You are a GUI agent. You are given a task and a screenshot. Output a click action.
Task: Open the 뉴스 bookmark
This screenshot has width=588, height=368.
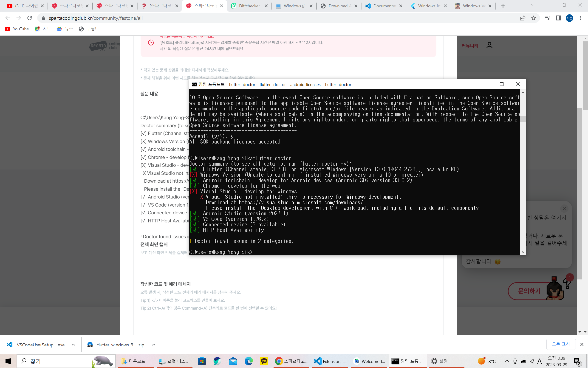tap(65, 29)
